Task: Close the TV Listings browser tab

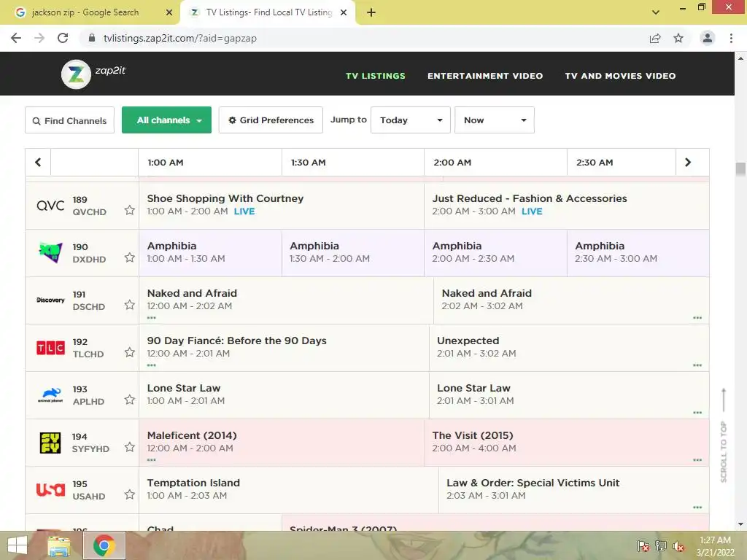Action: tap(344, 13)
